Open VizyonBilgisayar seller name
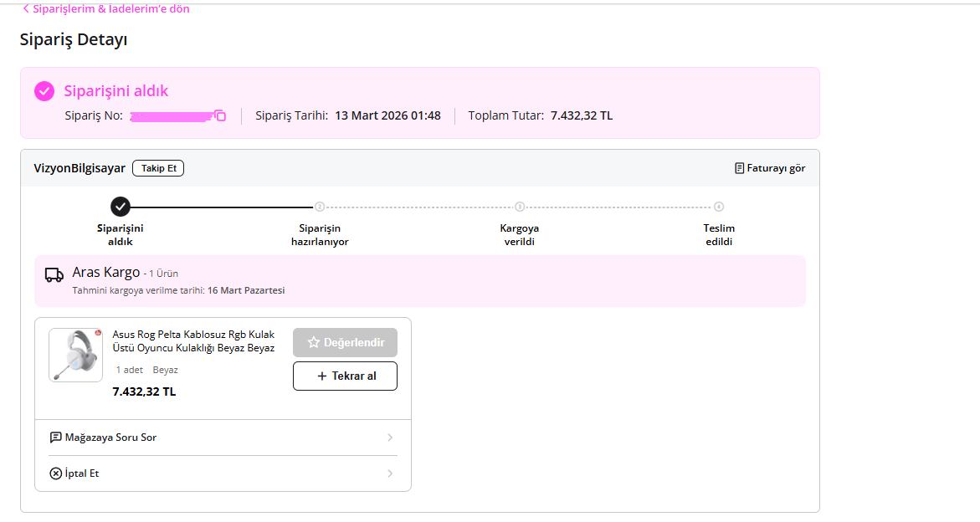980x522 pixels. coord(80,168)
